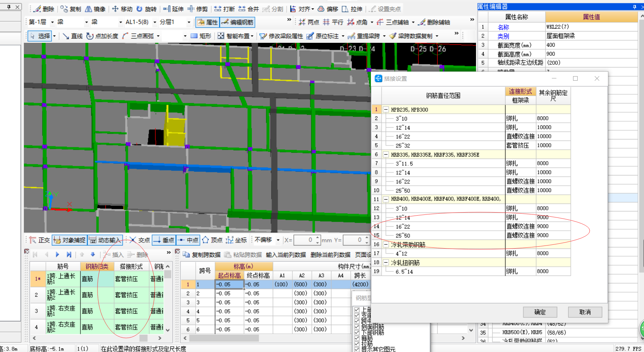Click 输入当前列数据 menu item
The width and height of the screenshot is (644, 352).
coord(286,255)
